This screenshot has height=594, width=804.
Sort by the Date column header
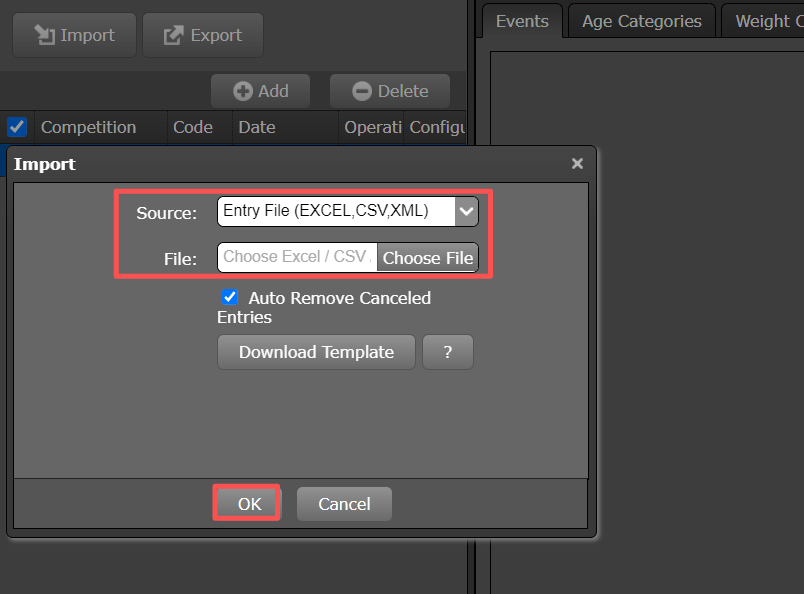[285, 127]
